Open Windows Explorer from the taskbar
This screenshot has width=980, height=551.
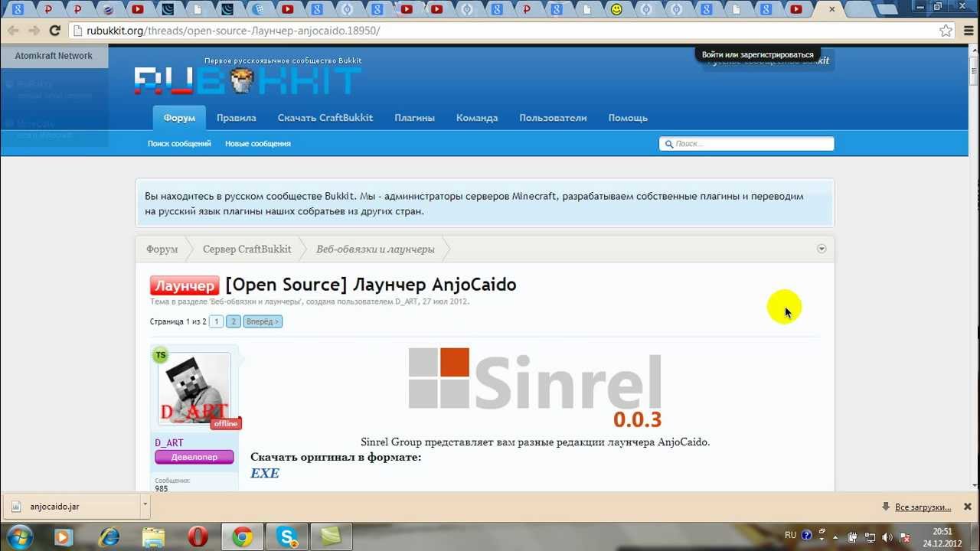click(x=153, y=537)
